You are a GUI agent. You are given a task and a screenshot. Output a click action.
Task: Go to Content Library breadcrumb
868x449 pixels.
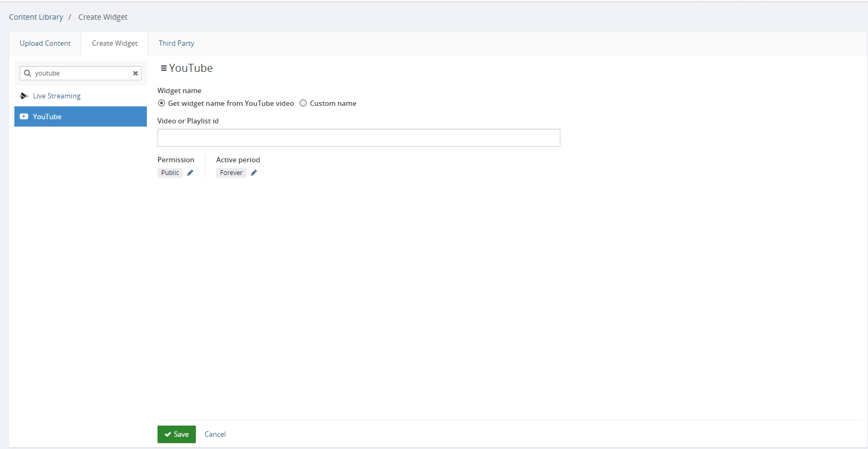click(36, 17)
